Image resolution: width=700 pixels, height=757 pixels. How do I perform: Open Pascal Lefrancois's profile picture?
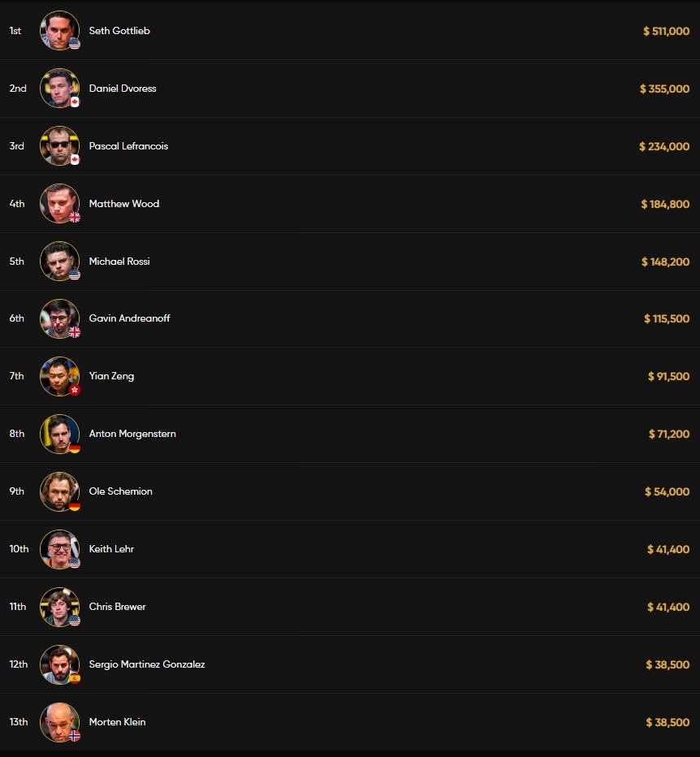pyautogui.click(x=58, y=145)
